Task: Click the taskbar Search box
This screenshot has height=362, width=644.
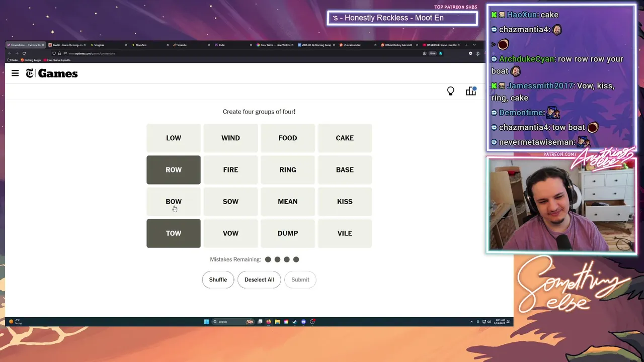Action: coord(232,322)
